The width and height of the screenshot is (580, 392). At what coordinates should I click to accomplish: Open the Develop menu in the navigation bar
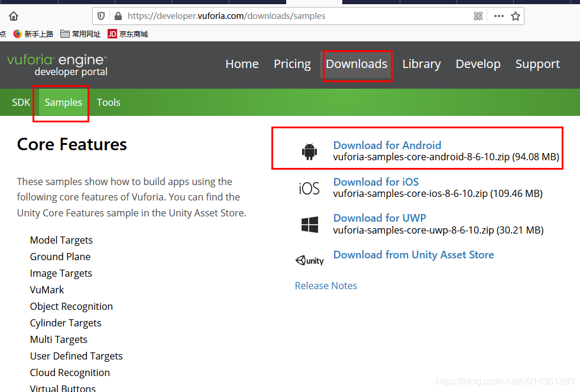click(x=478, y=63)
